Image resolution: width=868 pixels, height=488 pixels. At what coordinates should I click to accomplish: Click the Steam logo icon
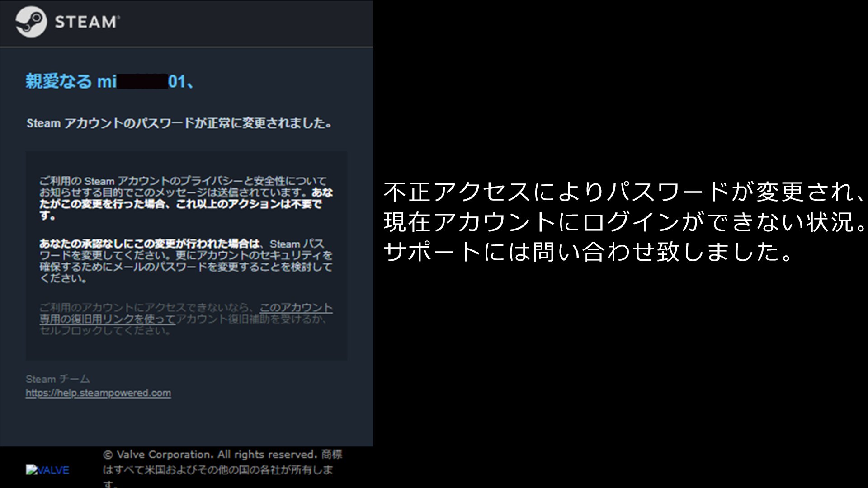(31, 22)
